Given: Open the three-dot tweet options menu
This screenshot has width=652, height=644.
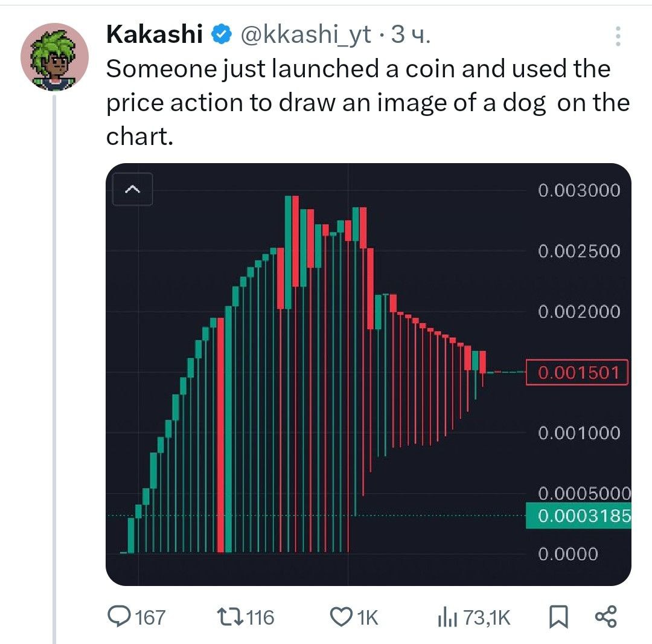Looking at the screenshot, I should coord(618,36).
